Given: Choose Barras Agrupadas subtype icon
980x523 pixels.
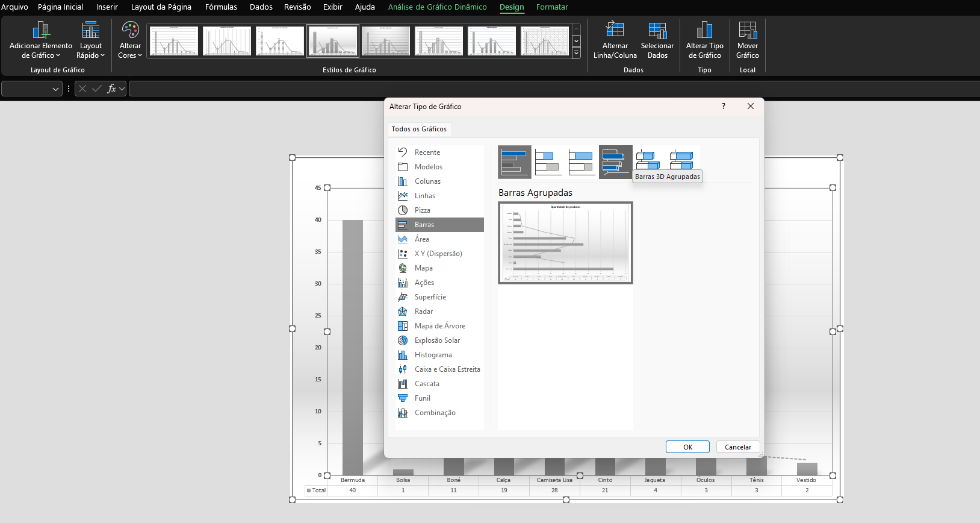Looking at the screenshot, I should coord(515,162).
